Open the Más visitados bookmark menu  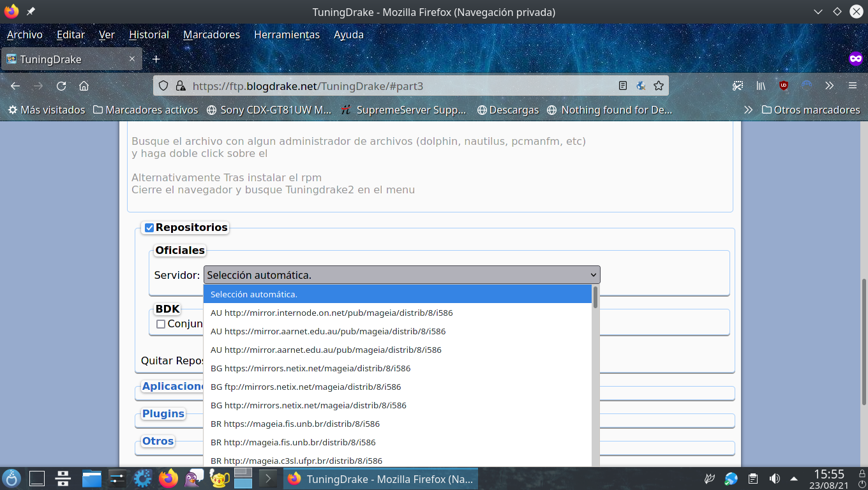coord(46,110)
